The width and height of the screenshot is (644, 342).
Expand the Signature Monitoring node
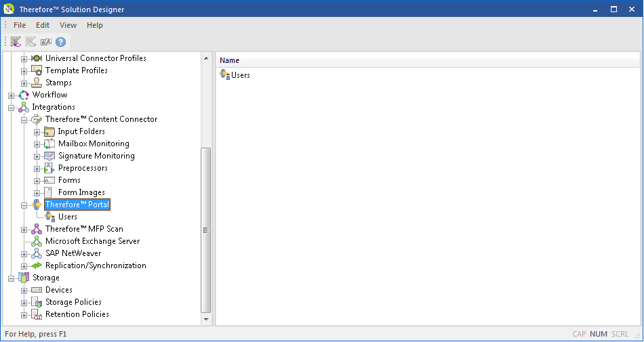pos(37,156)
